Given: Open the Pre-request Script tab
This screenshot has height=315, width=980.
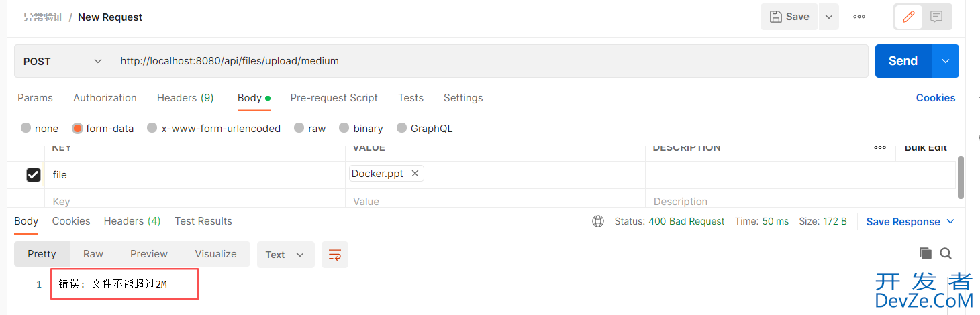Looking at the screenshot, I should click(x=334, y=98).
